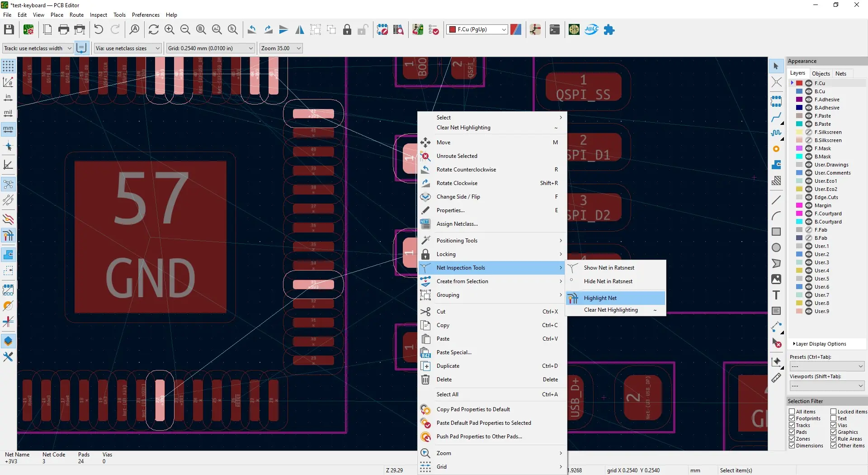Open the plugin puzzle-piece icon
This screenshot has width=868, height=475.
[609, 30]
